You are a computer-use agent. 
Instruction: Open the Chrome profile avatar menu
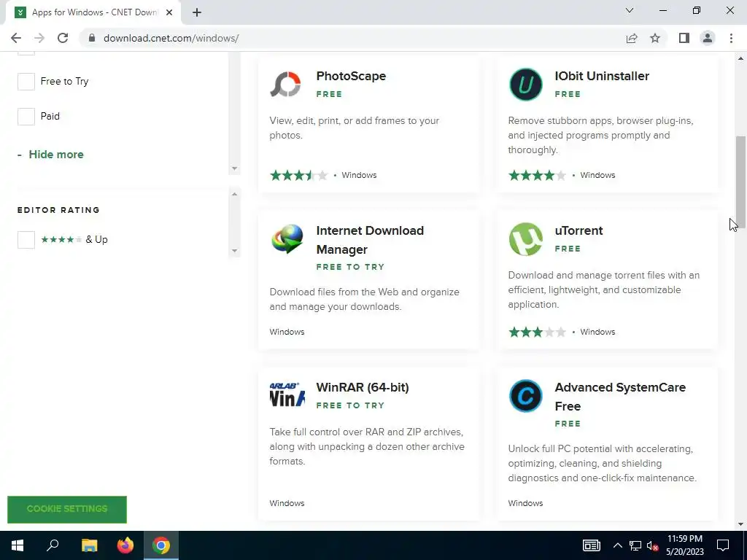pos(708,38)
